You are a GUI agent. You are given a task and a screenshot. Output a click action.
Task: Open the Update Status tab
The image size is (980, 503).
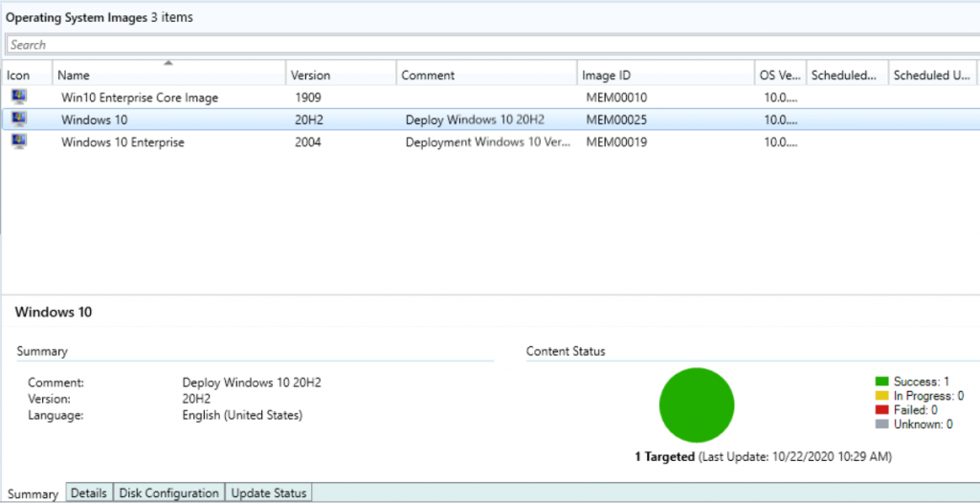pyautogui.click(x=269, y=493)
